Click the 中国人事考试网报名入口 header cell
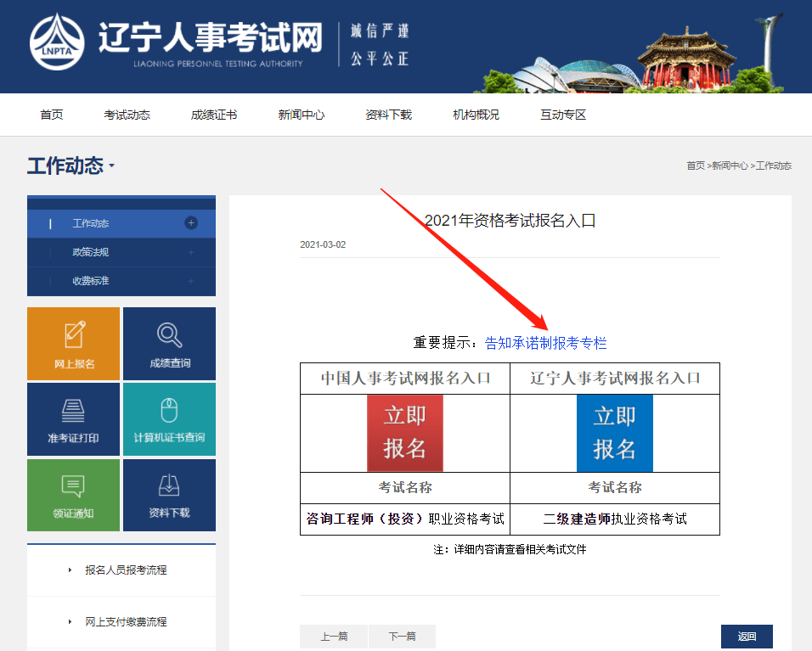This screenshot has height=651, width=812. point(405,379)
